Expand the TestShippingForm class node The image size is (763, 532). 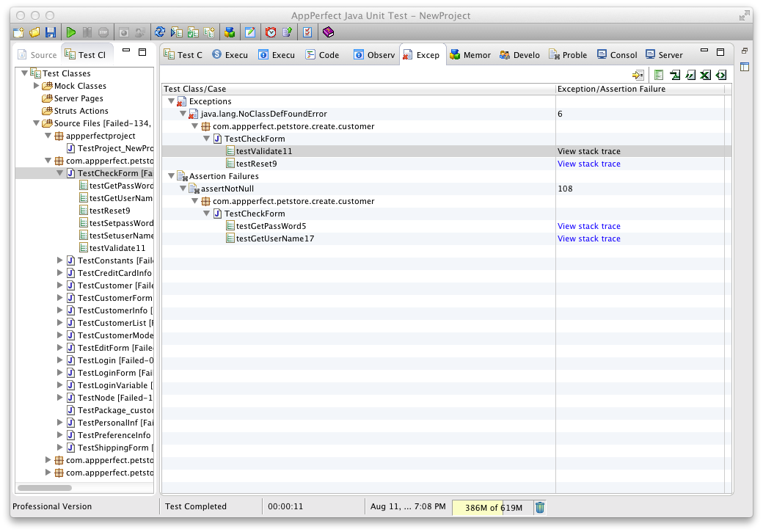coord(59,448)
